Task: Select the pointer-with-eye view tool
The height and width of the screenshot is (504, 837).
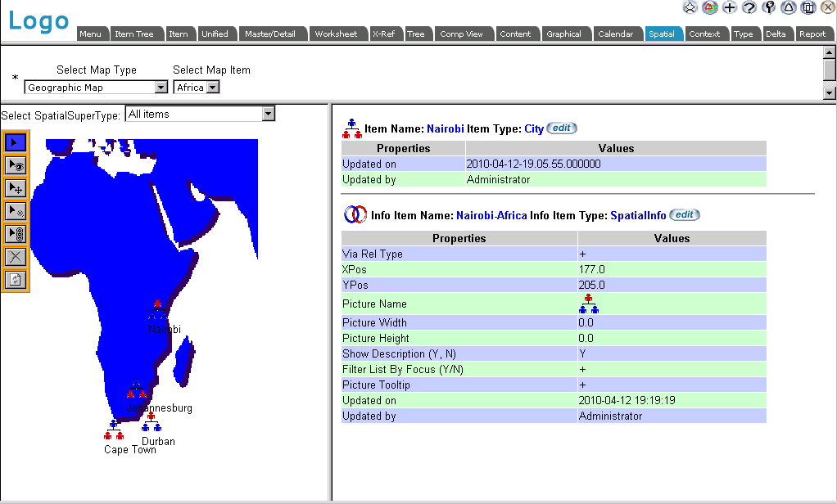Action: click(x=16, y=165)
